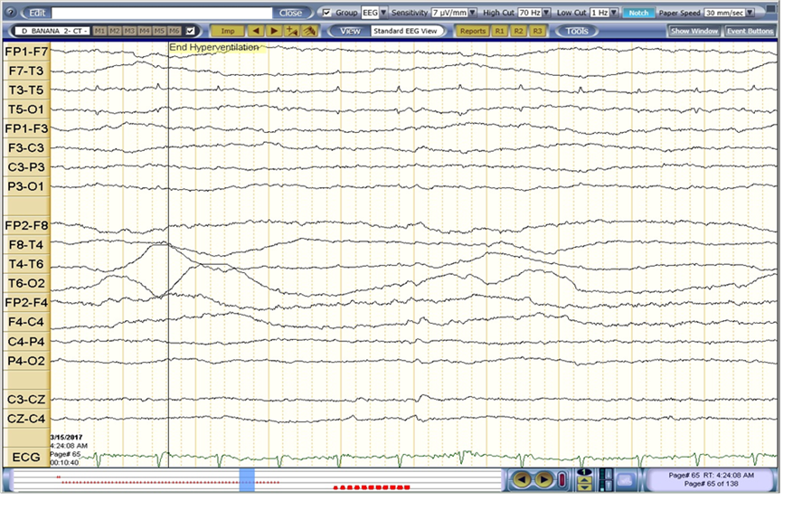The image size is (812, 520).
Task: Click the red stop/record button
Action: [x=562, y=480]
